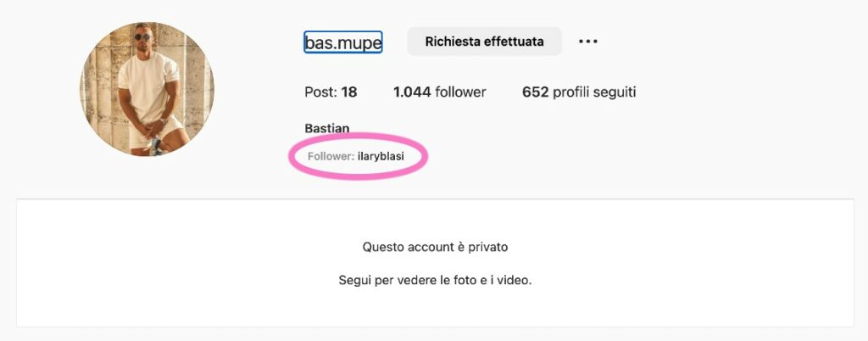Image resolution: width=868 pixels, height=341 pixels.
Task: Click the 'Questo account è privato' message
Action: pyautogui.click(x=435, y=247)
